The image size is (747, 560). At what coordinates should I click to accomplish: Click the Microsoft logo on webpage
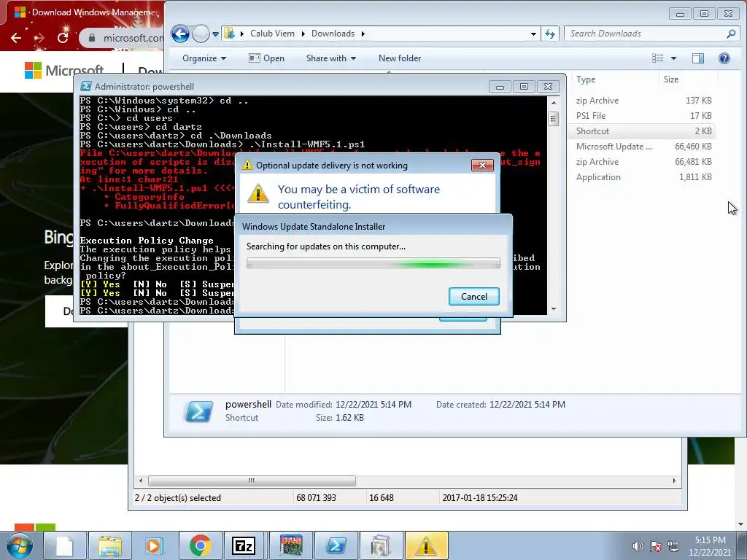[64, 71]
